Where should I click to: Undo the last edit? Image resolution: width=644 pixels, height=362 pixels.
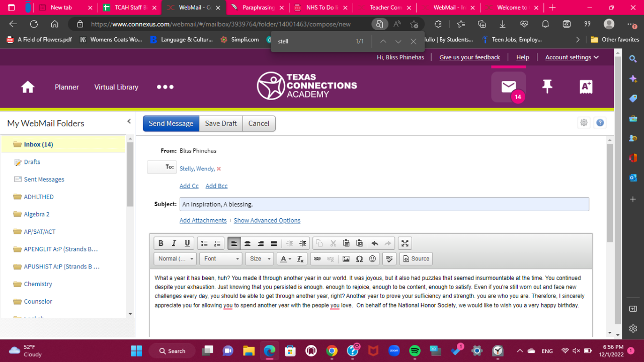(375, 243)
